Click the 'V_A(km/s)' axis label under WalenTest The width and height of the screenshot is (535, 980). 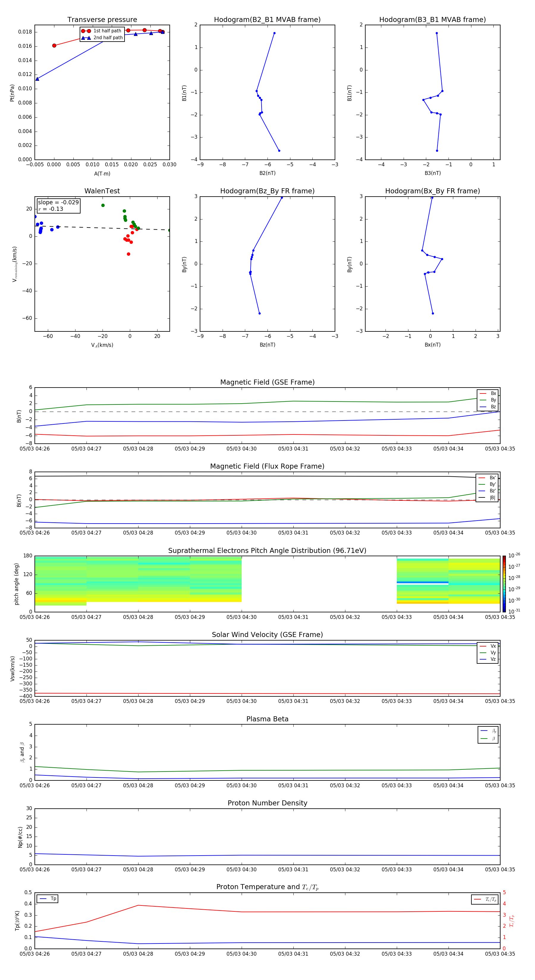pyautogui.click(x=102, y=345)
